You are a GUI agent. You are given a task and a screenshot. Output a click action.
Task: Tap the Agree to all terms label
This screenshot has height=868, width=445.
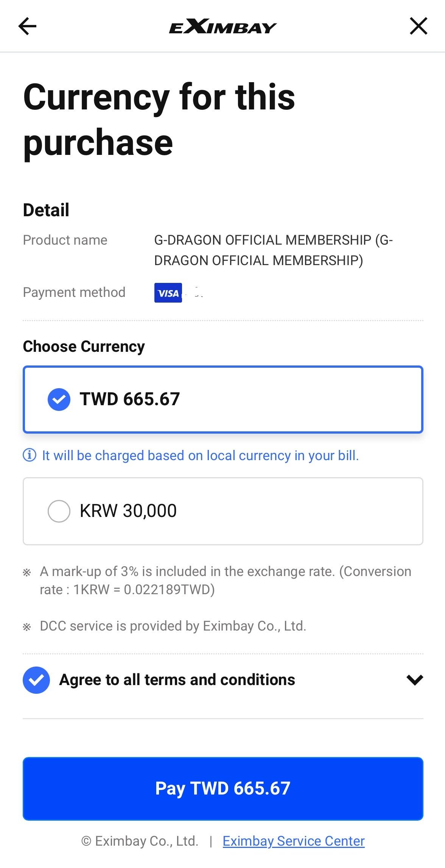[x=177, y=680]
